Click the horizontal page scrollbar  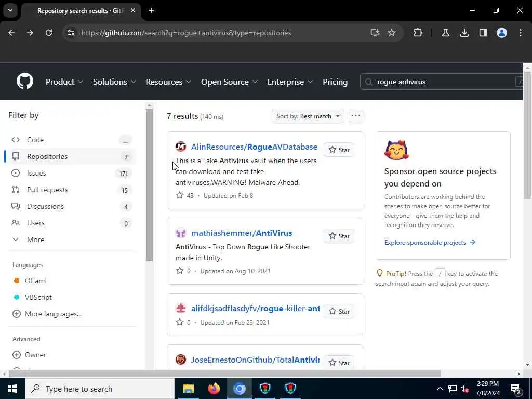click(224, 374)
